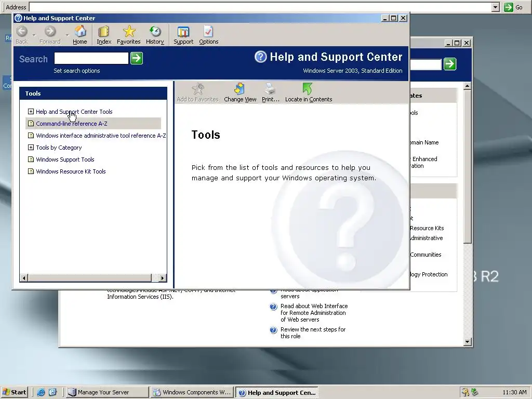Click Read about Web Interface for Remote Administration
Image resolution: width=532 pixels, height=399 pixels.
click(314, 312)
